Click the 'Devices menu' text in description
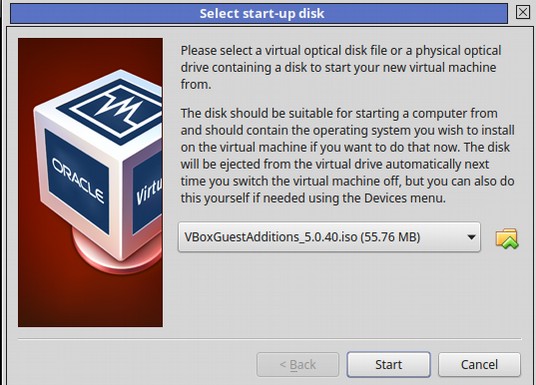 pyautogui.click(x=404, y=198)
